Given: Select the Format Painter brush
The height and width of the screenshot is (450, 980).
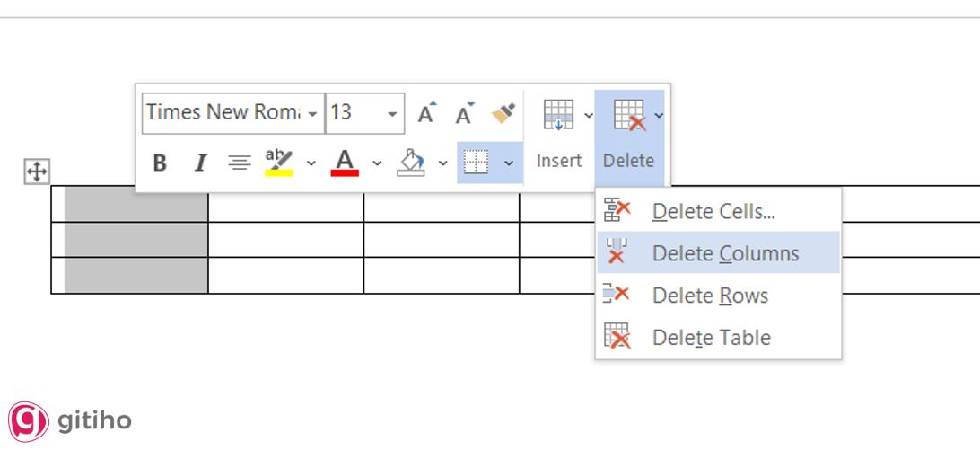Looking at the screenshot, I should pyautogui.click(x=503, y=113).
